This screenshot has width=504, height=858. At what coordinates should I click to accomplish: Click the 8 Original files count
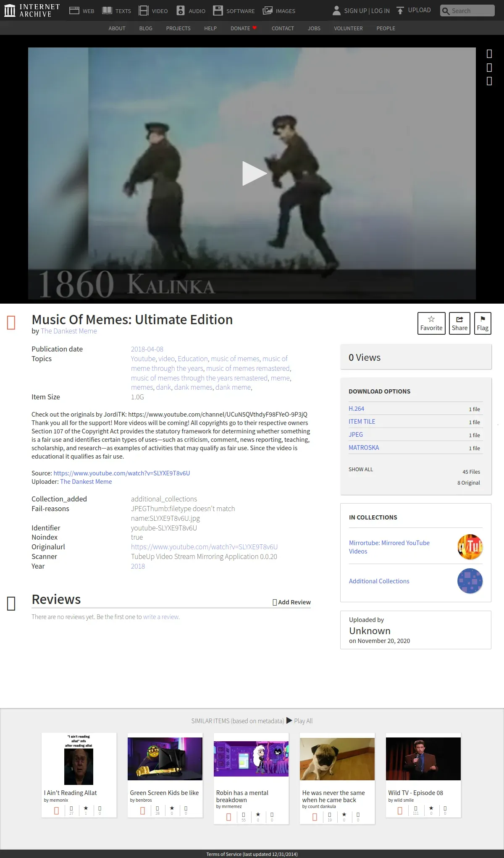point(469,483)
